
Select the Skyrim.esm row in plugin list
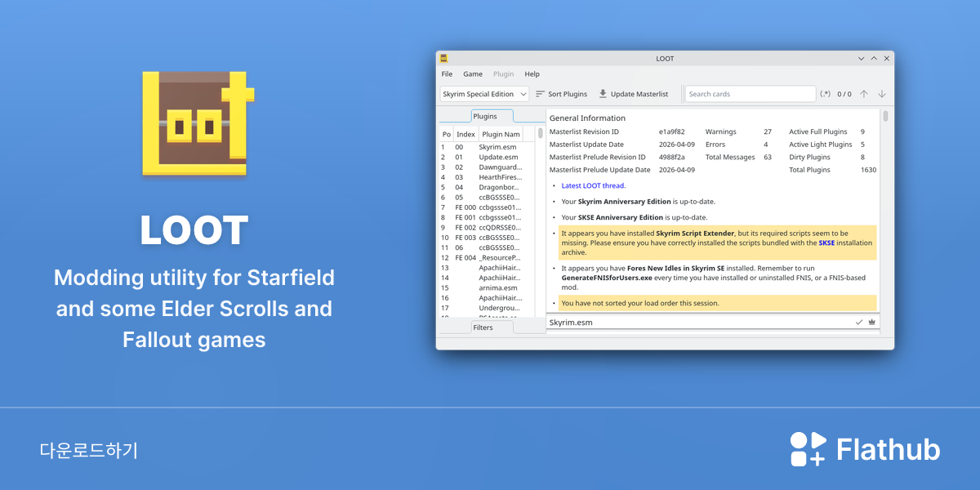[487, 147]
